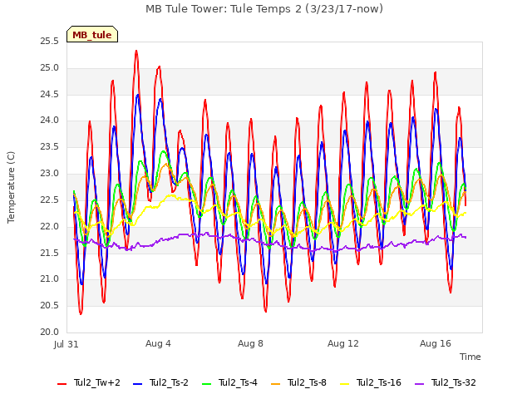Click the 24.0 y-axis tick label

point(50,121)
